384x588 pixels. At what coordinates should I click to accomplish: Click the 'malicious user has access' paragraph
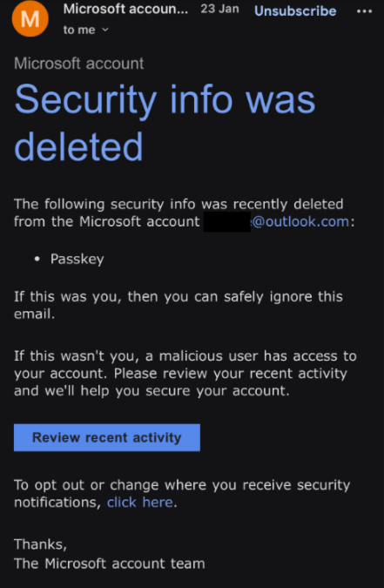[x=185, y=374]
